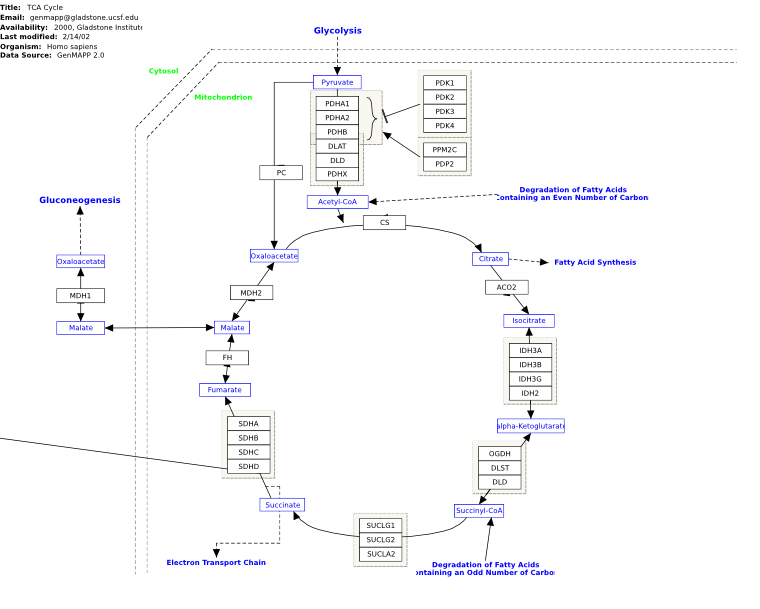760x609 pixels.
Task: Select the Acetyl-CoA node
Action: pos(337,202)
